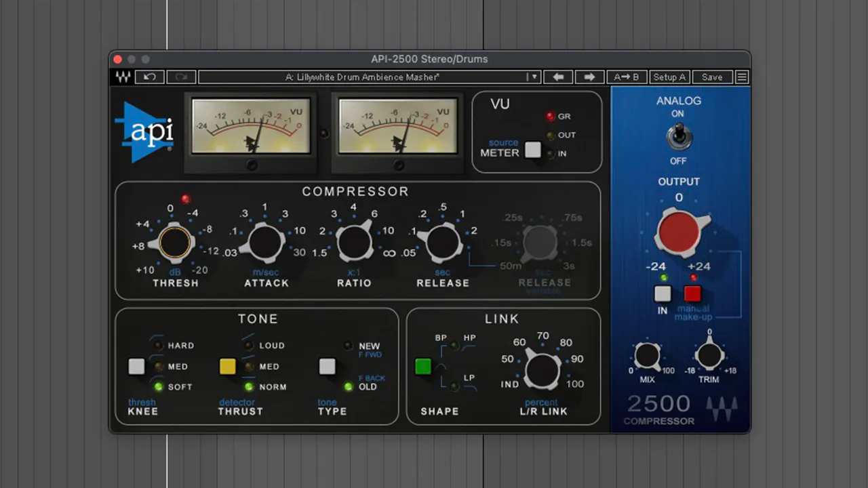This screenshot has height=488, width=868.
Task: Click the left VU meter display
Action: pyautogui.click(x=250, y=127)
